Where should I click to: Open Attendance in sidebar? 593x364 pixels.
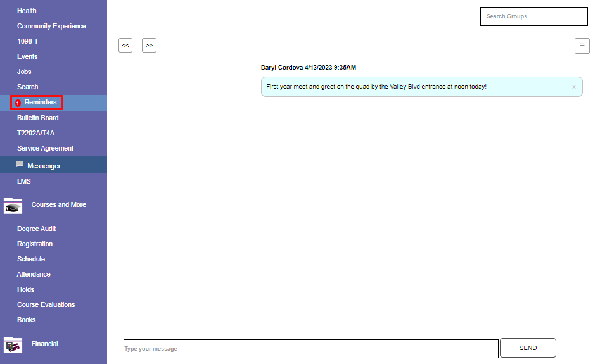(x=34, y=274)
